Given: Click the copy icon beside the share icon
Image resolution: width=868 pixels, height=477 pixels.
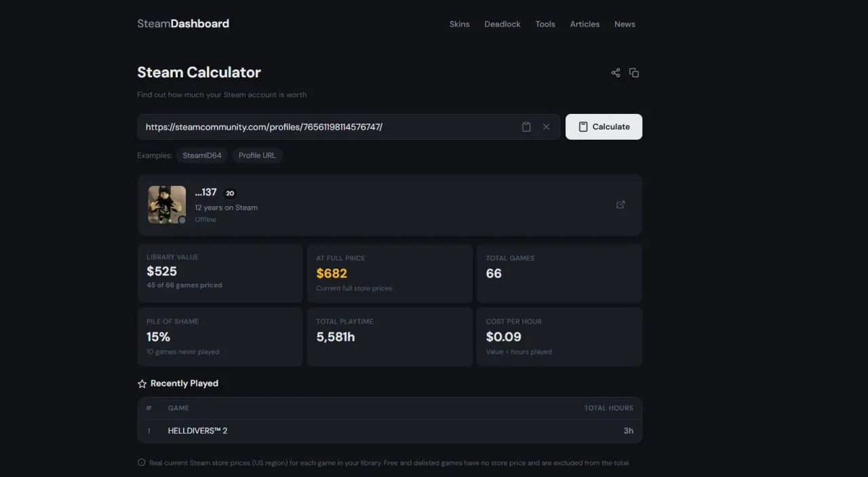Looking at the screenshot, I should click(x=634, y=73).
